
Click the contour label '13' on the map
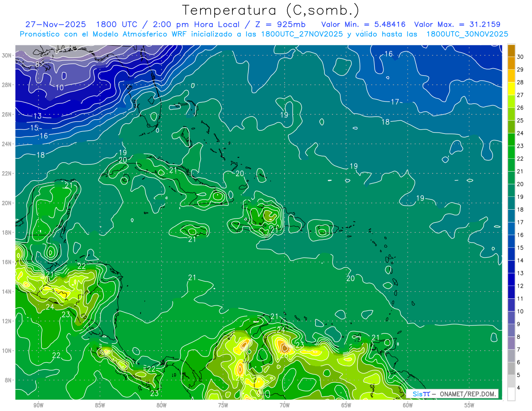pos(37,116)
